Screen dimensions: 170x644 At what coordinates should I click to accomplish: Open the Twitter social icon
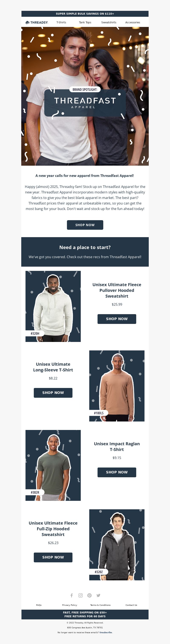[98, 595]
